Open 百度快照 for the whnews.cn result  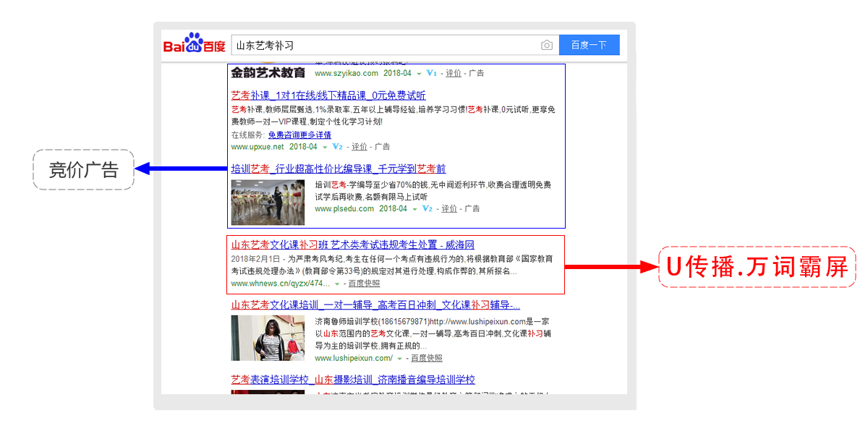pos(365,284)
